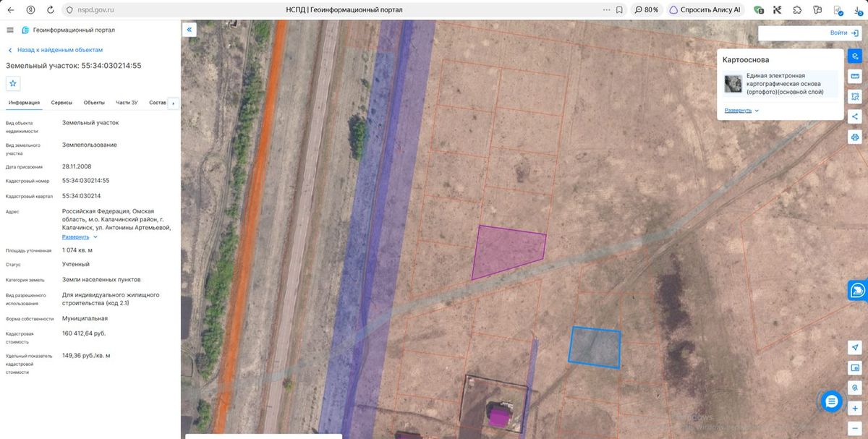Viewport: 868px width, 439px height.
Task: Show more tabs with the arrow beside Состав
Action: [x=173, y=103]
